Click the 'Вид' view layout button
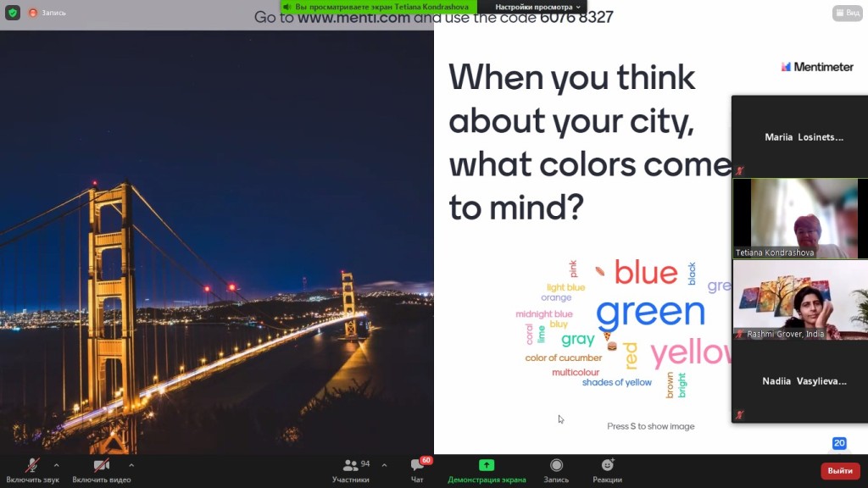Image resolution: width=868 pixels, height=488 pixels. (x=848, y=13)
